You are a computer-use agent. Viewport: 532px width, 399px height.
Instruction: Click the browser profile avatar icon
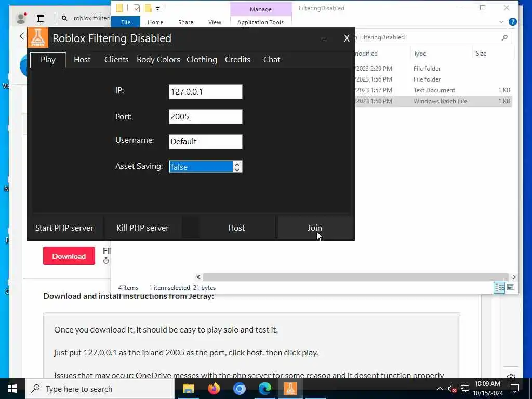tap(21, 18)
